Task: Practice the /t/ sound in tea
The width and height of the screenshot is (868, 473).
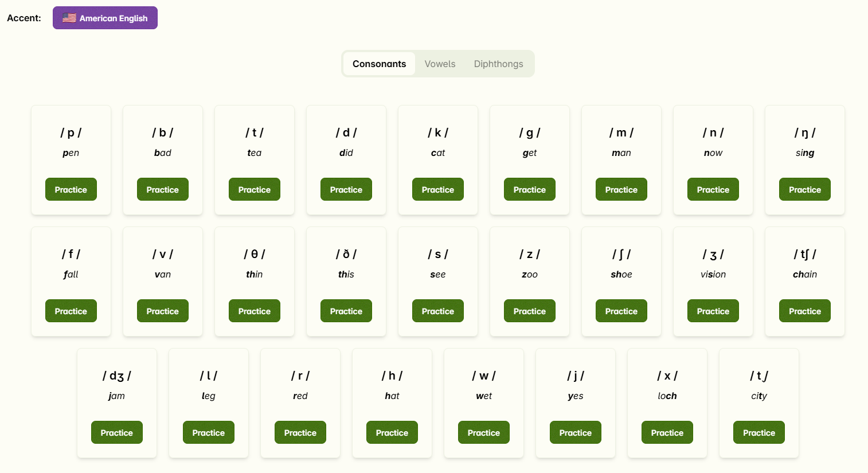Action: [x=255, y=189]
